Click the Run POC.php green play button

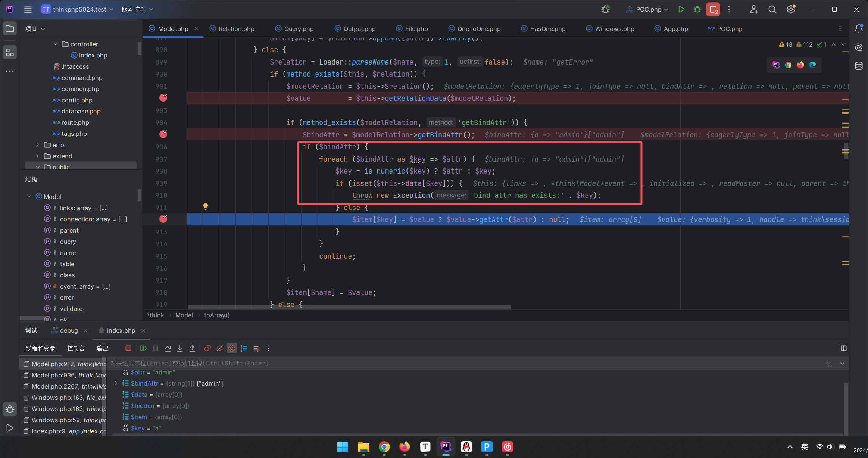click(x=681, y=9)
